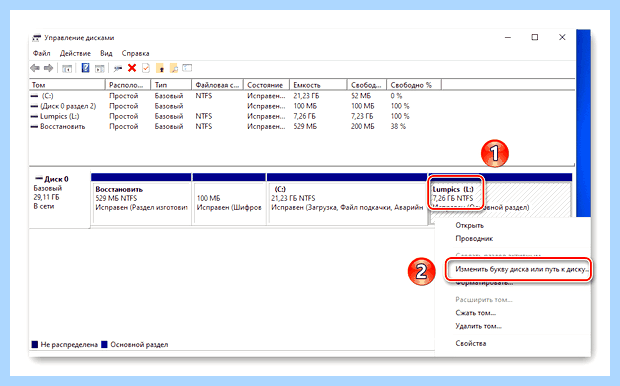Choose Открыть in the context menu
Image resolution: width=620 pixels, height=386 pixels.
point(469,225)
